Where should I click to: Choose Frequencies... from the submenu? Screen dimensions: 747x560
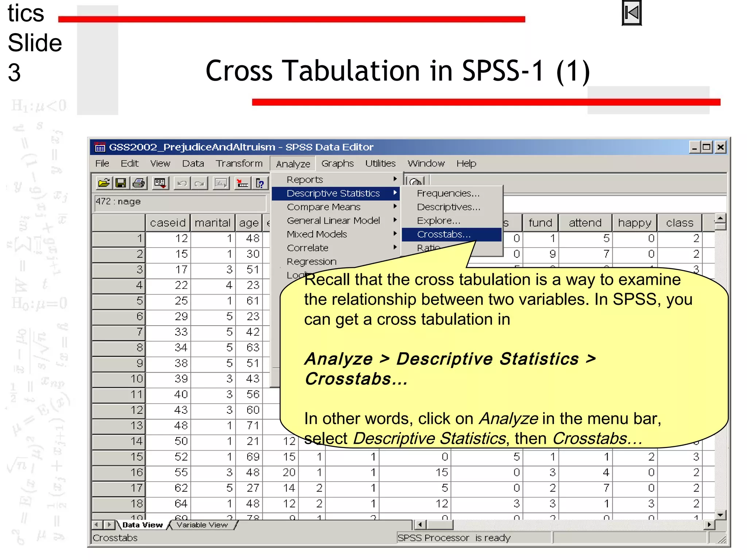pyautogui.click(x=452, y=193)
